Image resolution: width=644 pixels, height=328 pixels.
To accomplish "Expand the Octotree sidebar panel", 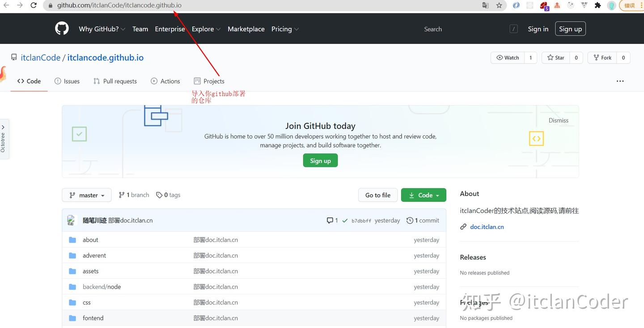I will (4, 139).
